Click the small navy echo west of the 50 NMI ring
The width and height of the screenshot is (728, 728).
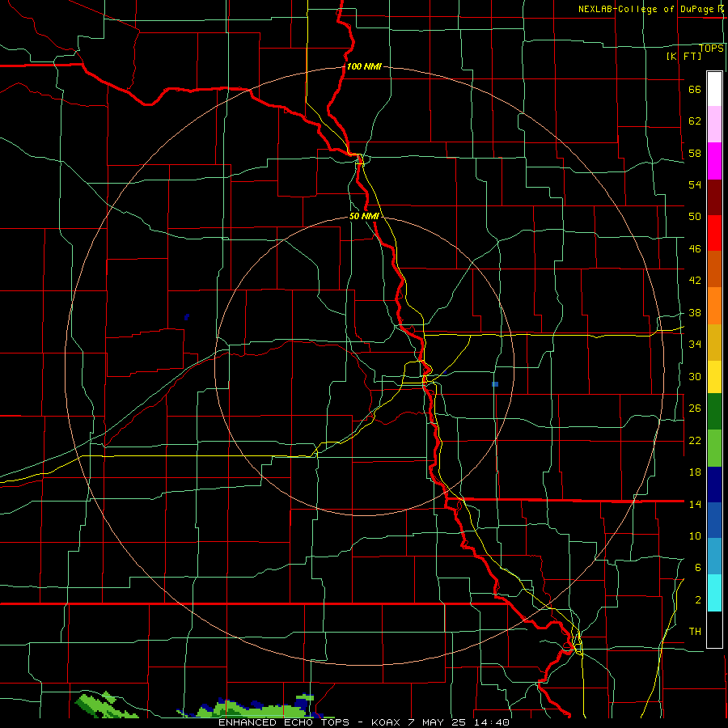(187, 317)
